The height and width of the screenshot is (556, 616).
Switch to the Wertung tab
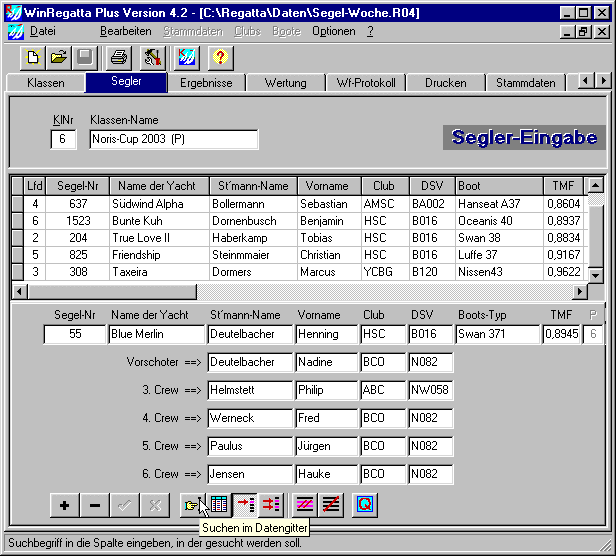286,83
